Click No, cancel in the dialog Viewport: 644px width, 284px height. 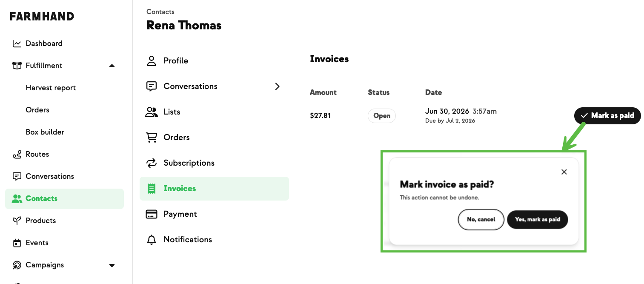point(481,220)
